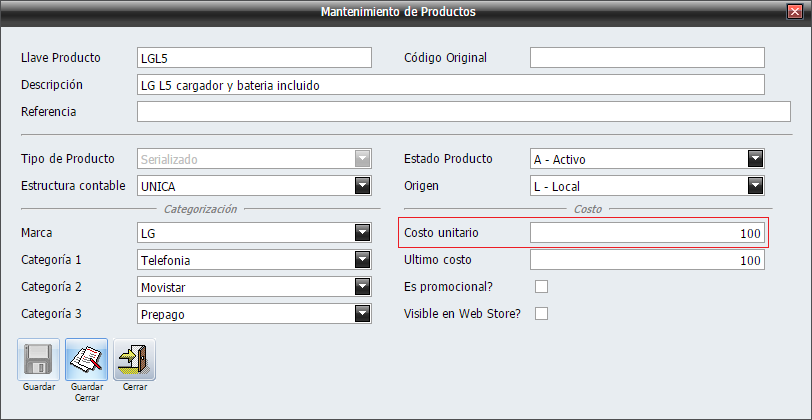Close the Mantenimiento de Productos window
The height and width of the screenshot is (420, 812).
[x=793, y=12]
